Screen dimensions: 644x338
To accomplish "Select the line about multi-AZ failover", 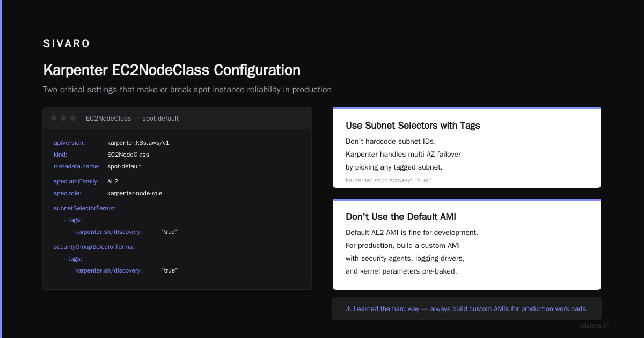I will pyautogui.click(x=403, y=155).
